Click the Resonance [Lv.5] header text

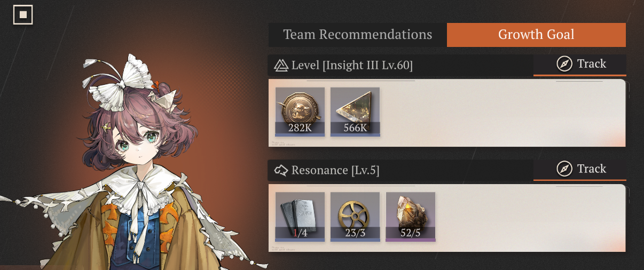335,171
